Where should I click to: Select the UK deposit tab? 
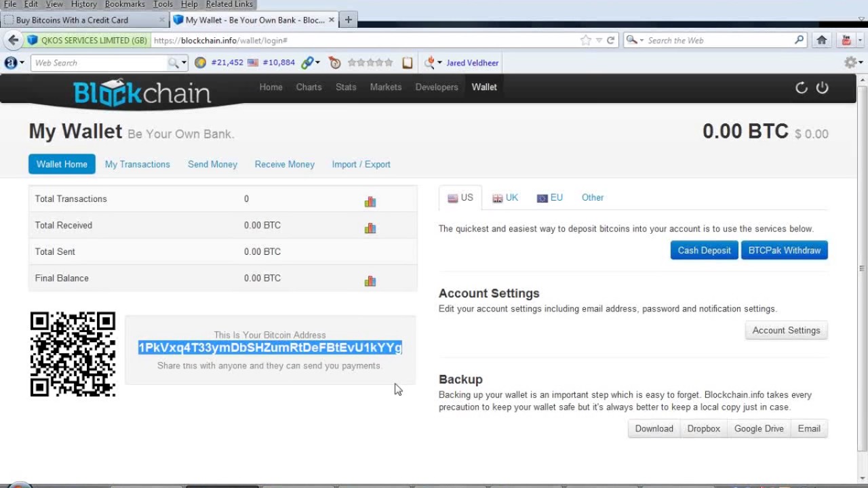(505, 197)
